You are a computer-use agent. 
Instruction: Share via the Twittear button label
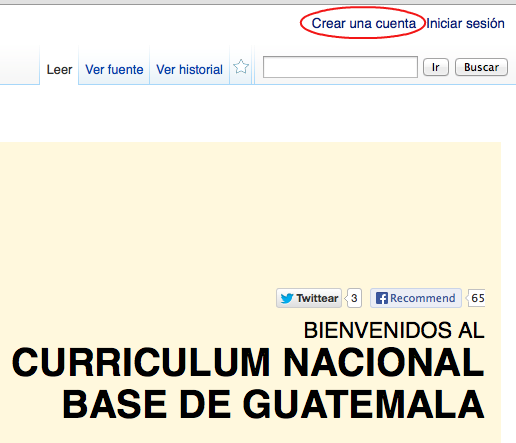(x=317, y=298)
